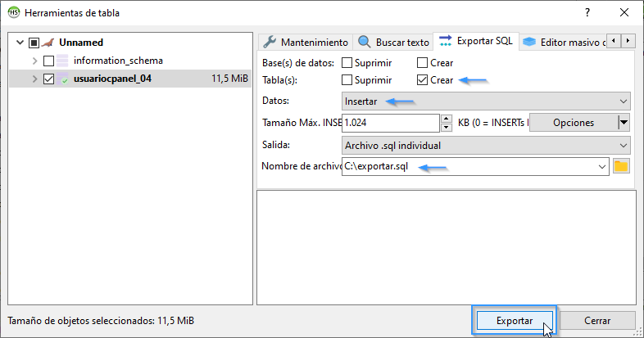The image size is (644, 338).
Task: Click the Exportar SQL arrows icon
Action: [445, 41]
